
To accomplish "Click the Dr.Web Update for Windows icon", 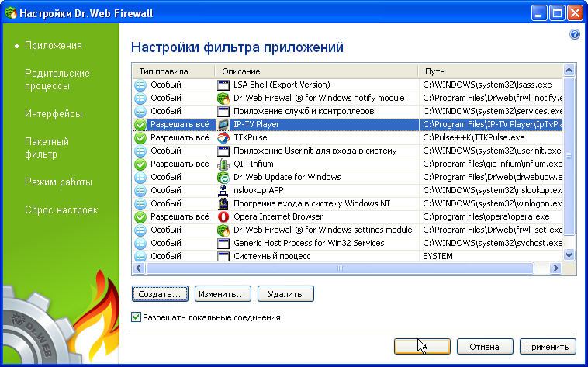I will 223,177.
